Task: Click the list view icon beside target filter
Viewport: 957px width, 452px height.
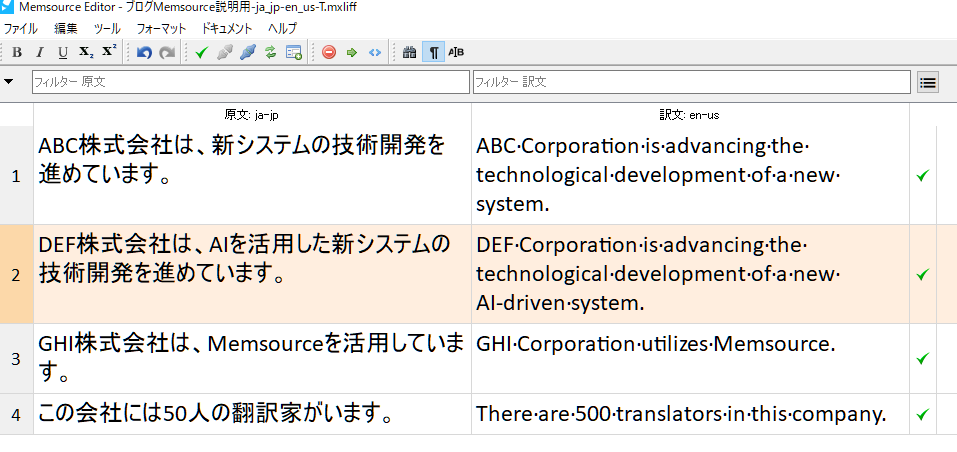Action: [x=928, y=82]
